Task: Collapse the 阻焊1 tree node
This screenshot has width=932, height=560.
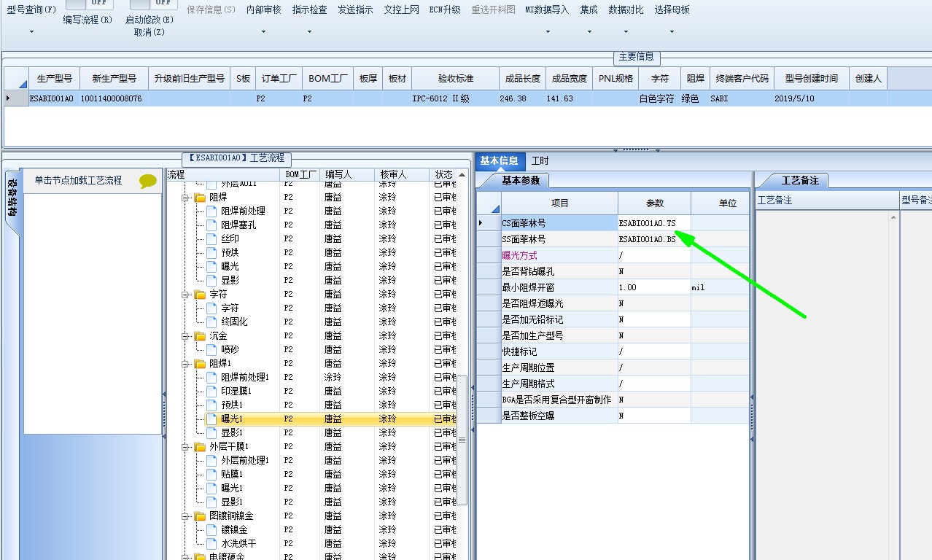Action: pos(185,364)
